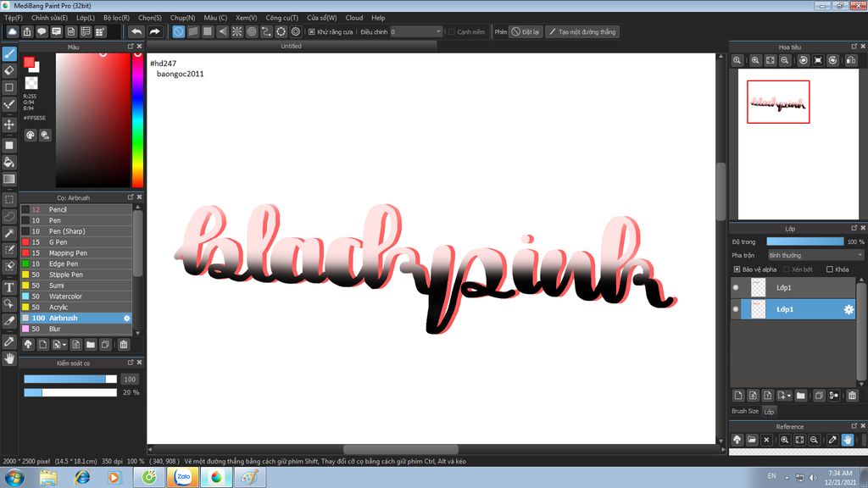Select the Bucket fill tool

click(8, 162)
